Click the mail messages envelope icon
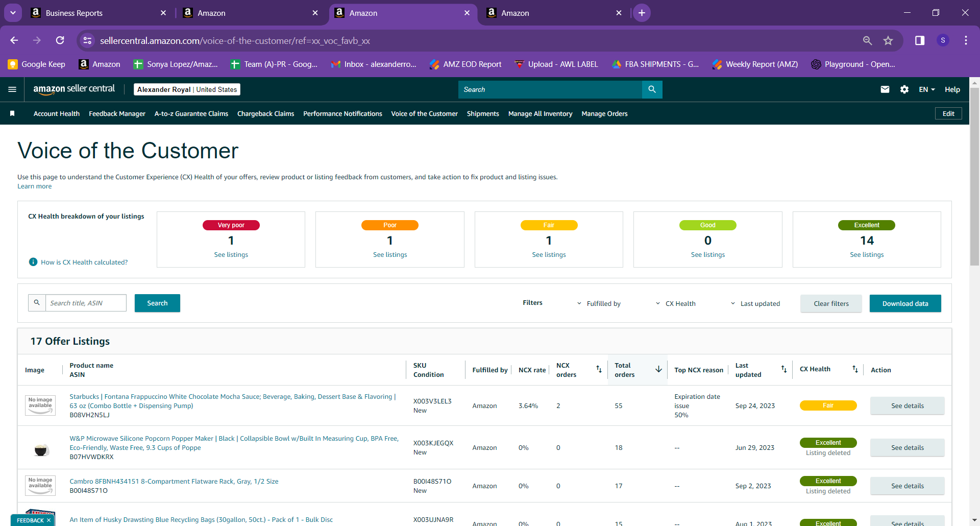The width and height of the screenshot is (980, 526). pyautogui.click(x=885, y=89)
